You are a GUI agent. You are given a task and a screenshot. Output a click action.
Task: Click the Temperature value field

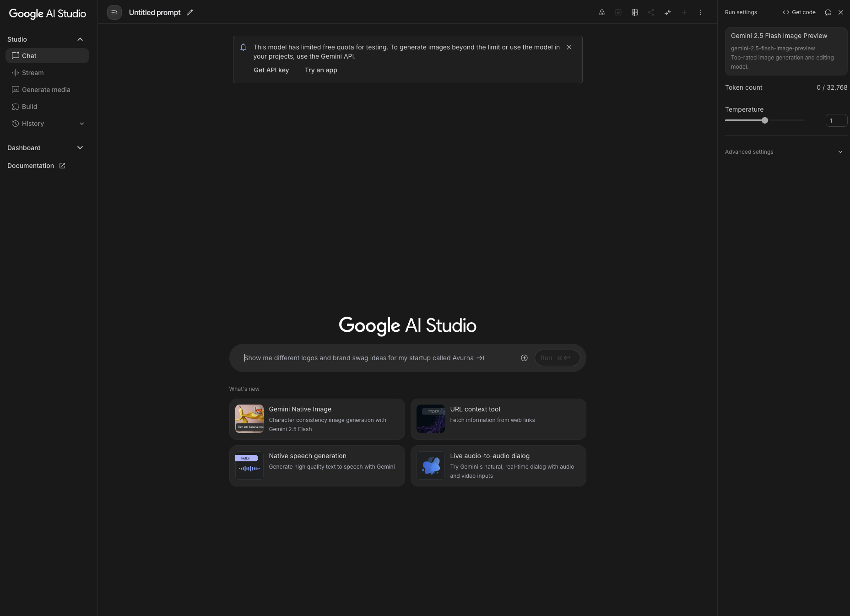836,120
